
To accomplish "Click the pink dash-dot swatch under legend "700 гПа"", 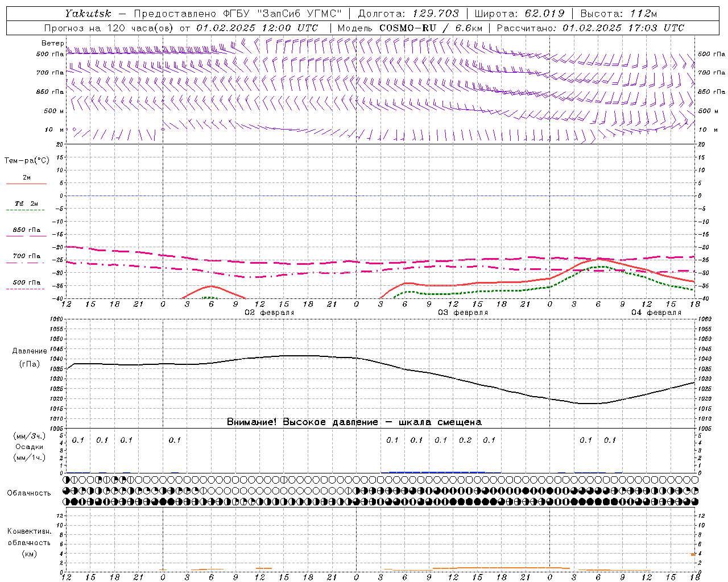I will tap(26, 263).
